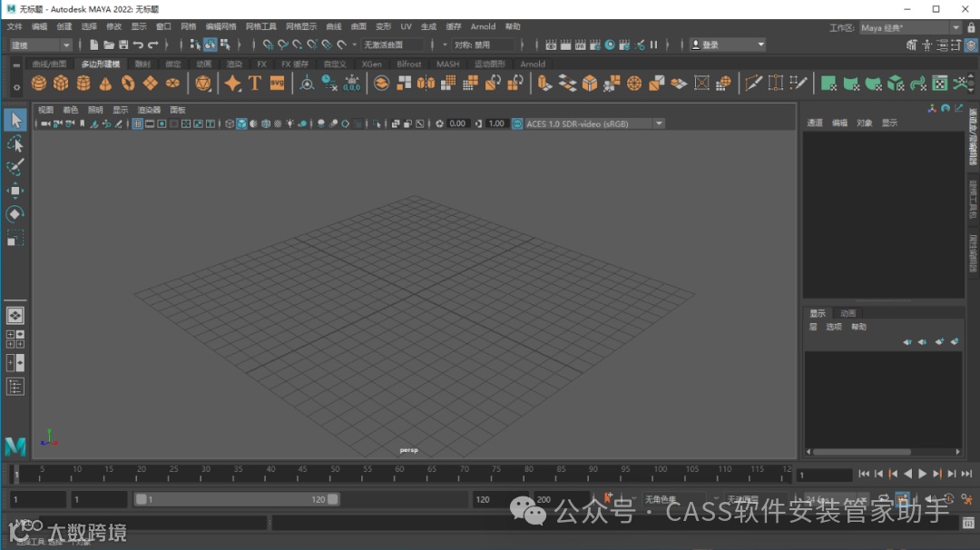Screen dimensions: 980x550
Task: Create a polygon cone from the shelf
Action: (x=105, y=83)
